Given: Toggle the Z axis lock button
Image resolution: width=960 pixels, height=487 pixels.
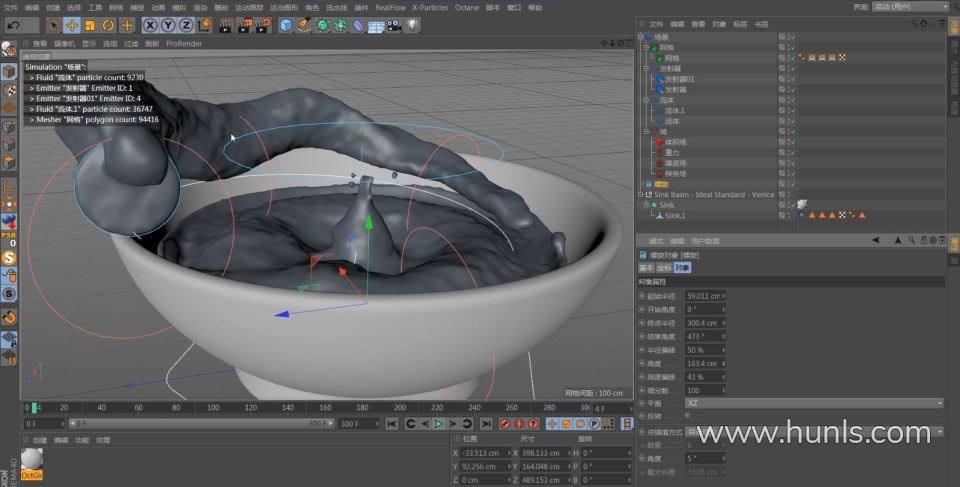Looking at the screenshot, I should (x=187, y=25).
